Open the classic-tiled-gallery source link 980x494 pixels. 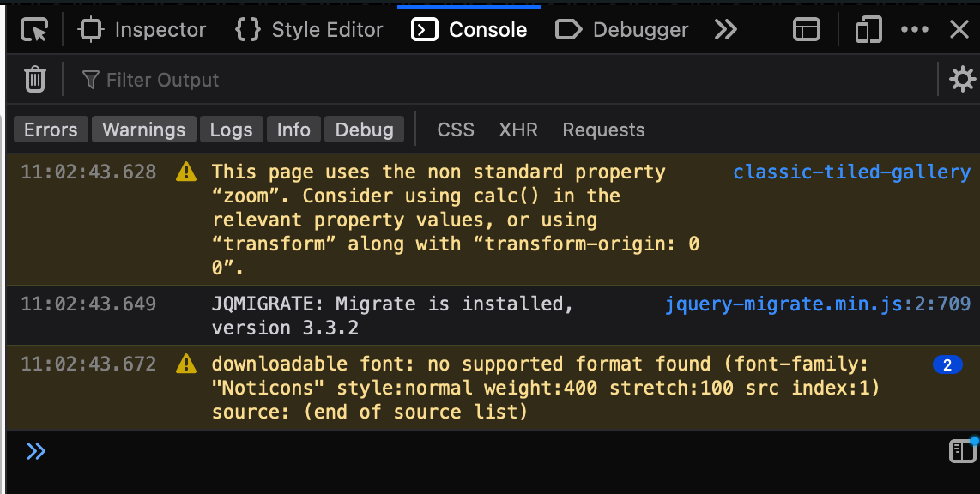pos(852,172)
